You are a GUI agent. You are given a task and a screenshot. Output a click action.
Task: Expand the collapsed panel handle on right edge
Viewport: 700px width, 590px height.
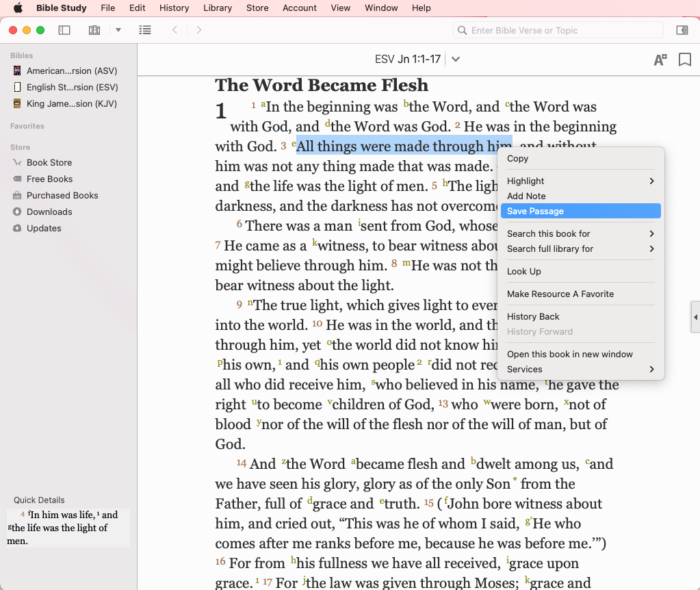coord(695,318)
